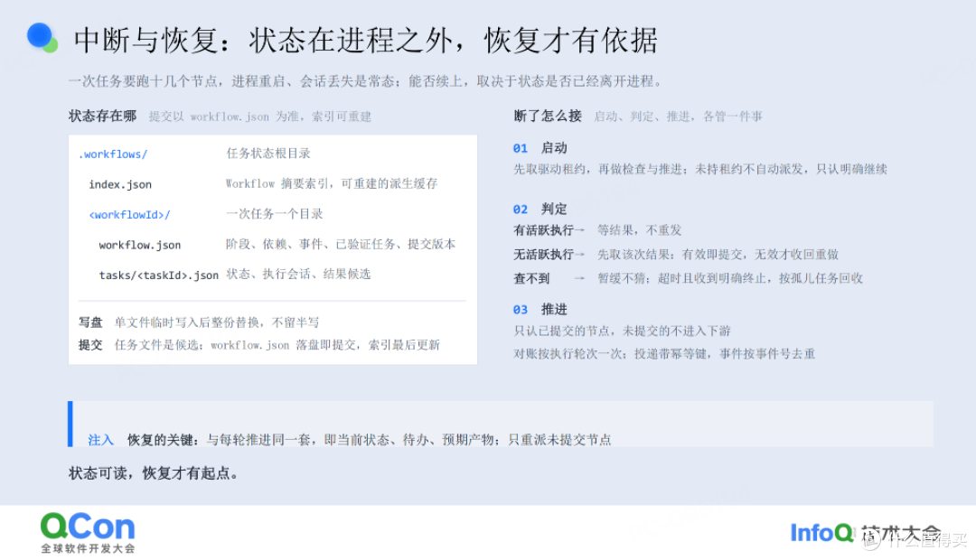The height and width of the screenshot is (560, 976).
Task: Click the 查不到 condition label
Action: pyautogui.click(x=531, y=278)
